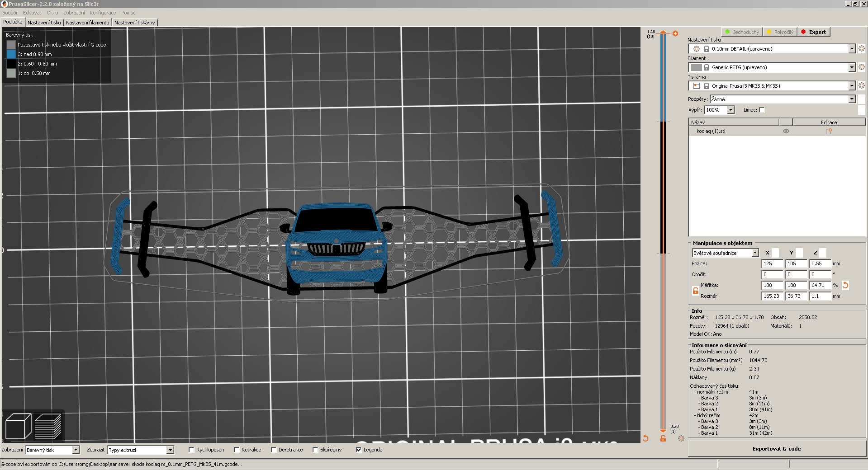This screenshot has width=868, height=470.
Task: Toggle the layer slider lock icon at bottom
Action: point(663,438)
